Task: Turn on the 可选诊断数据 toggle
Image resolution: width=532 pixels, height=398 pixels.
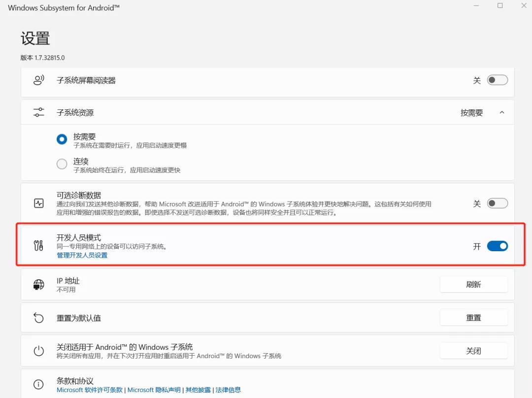Action: click(x=497, y=202)
